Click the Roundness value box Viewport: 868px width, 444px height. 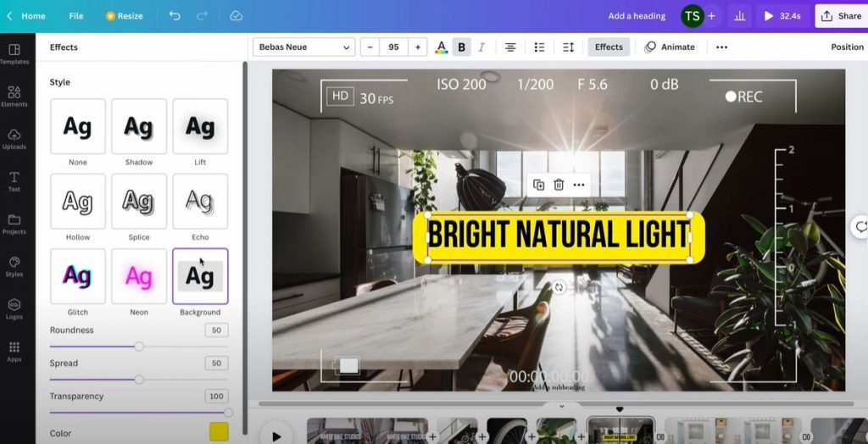coord(216,330)
